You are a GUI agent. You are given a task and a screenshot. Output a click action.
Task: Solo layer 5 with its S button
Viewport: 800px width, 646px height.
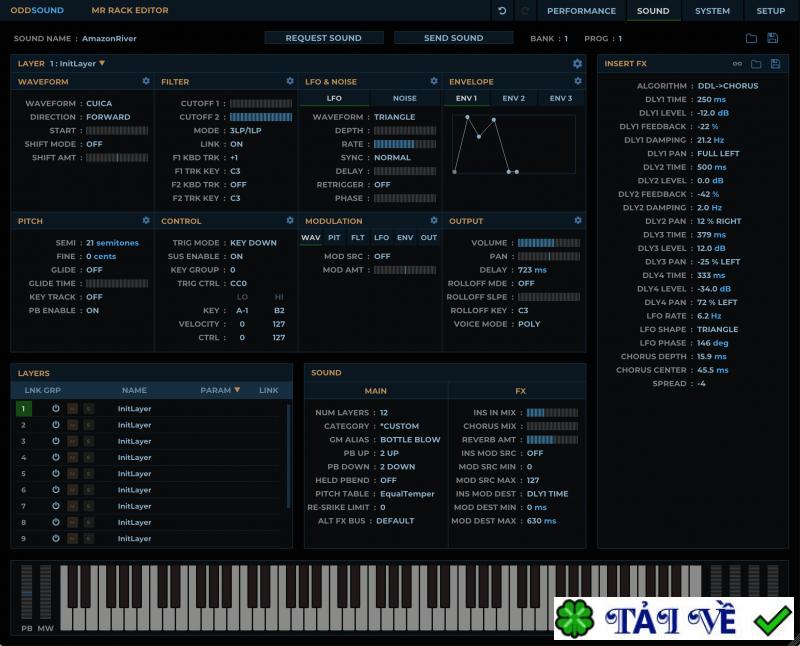89,473
